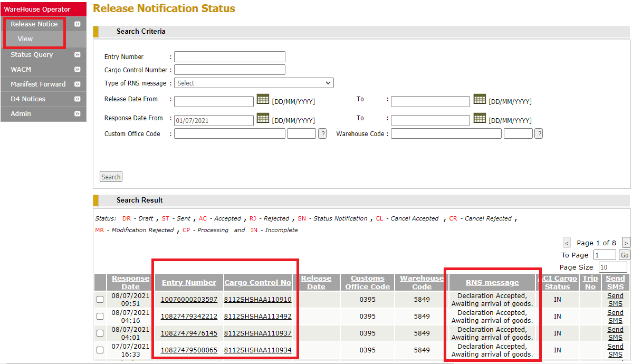The image size is (632, 364).
Task: Click the Go page button
Action: click(x=624, y=255)
